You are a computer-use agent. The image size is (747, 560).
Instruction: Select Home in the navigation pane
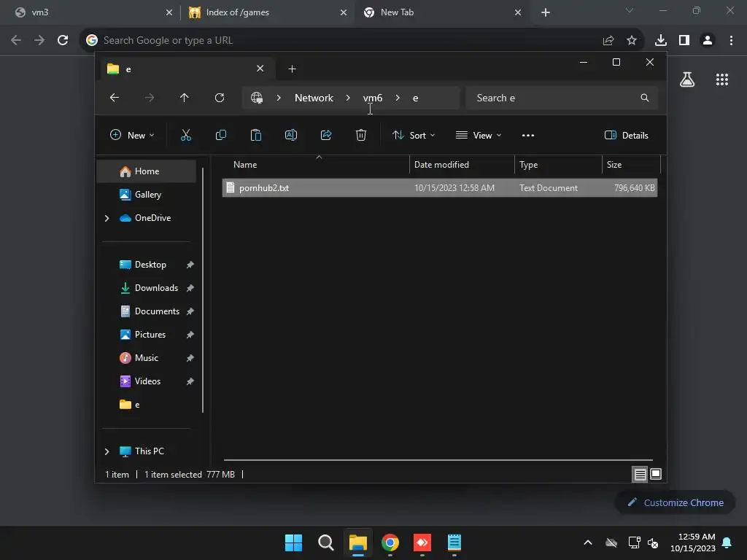click(x=146, y=171)
